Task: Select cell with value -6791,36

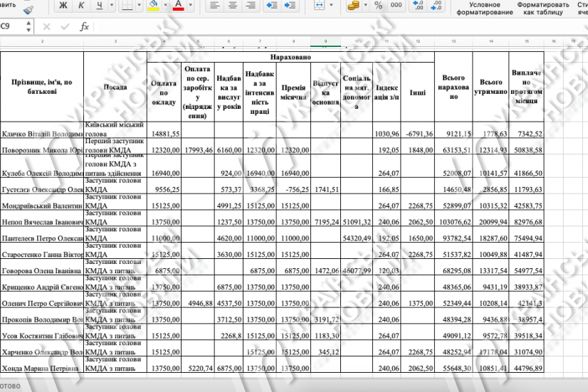Action: [417, 129]
